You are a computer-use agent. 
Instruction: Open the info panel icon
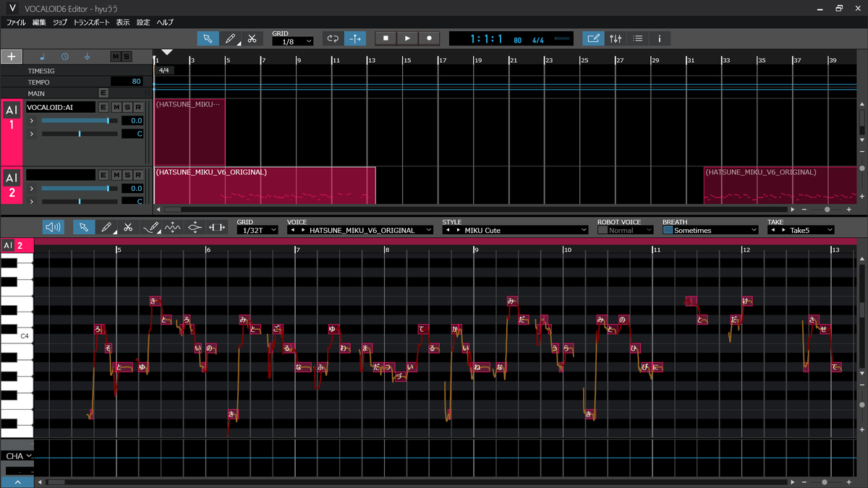(660, 38)
